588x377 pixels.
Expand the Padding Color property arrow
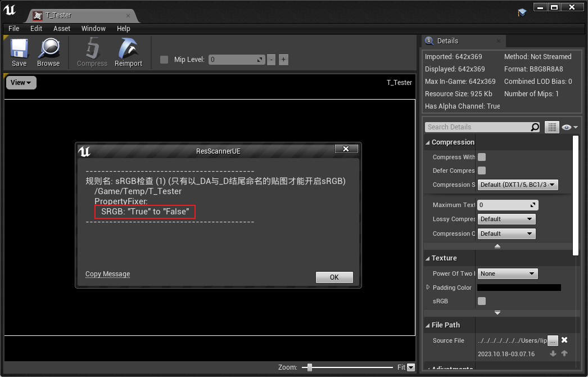click(x=428, y=288)
